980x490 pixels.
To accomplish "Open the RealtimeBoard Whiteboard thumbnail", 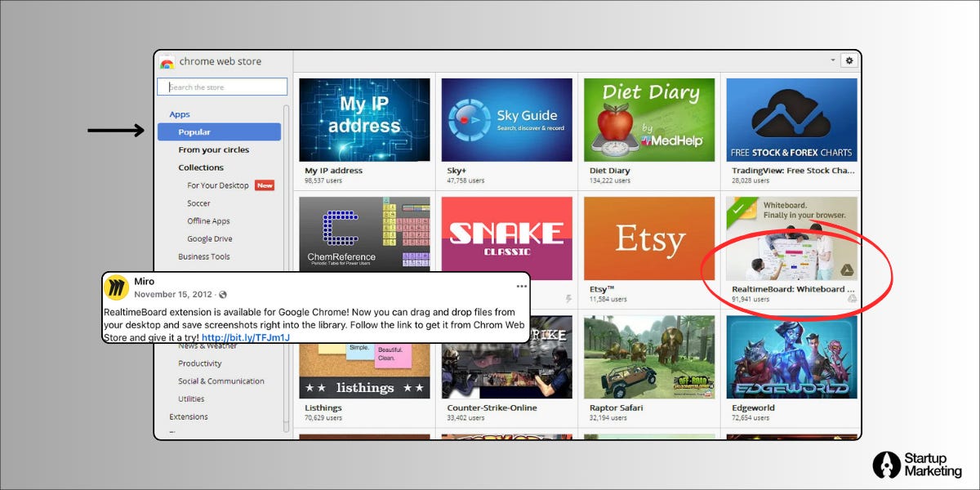I will (x=791, y=238).
